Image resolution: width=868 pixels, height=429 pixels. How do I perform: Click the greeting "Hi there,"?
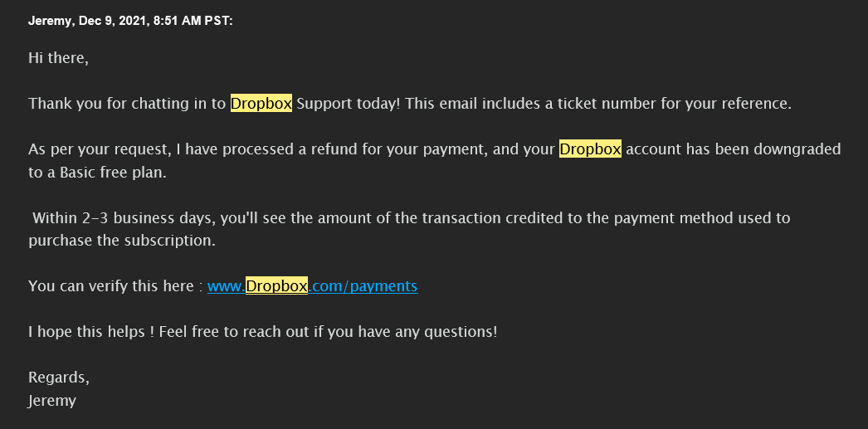(x=58, y=57)
